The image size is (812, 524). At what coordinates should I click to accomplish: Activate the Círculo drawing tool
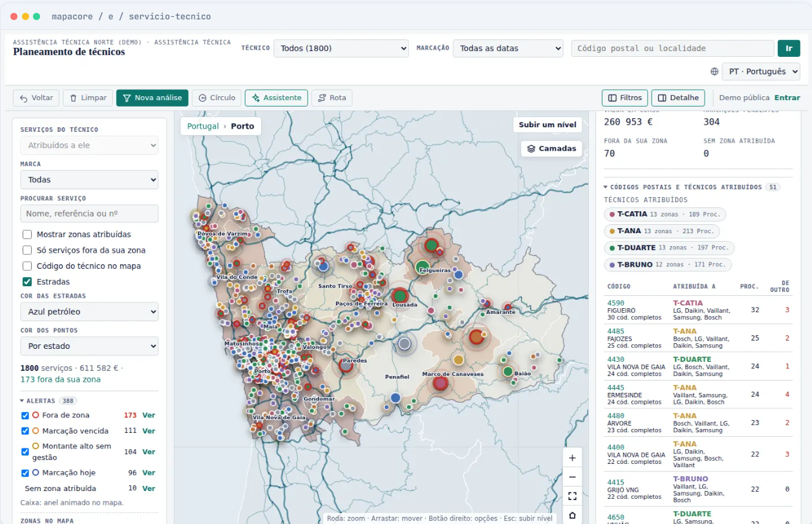[x=217, y=98]
